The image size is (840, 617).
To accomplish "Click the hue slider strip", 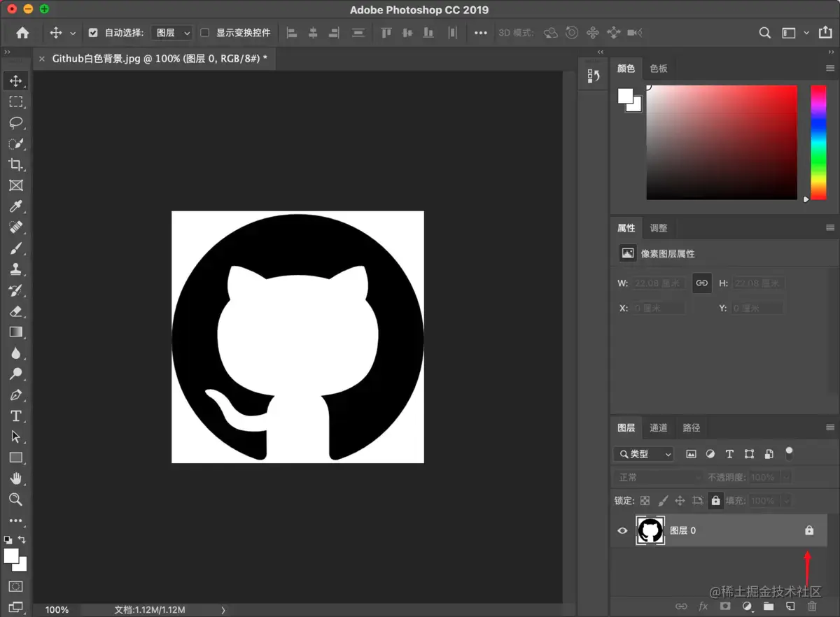I will [818, 143].
